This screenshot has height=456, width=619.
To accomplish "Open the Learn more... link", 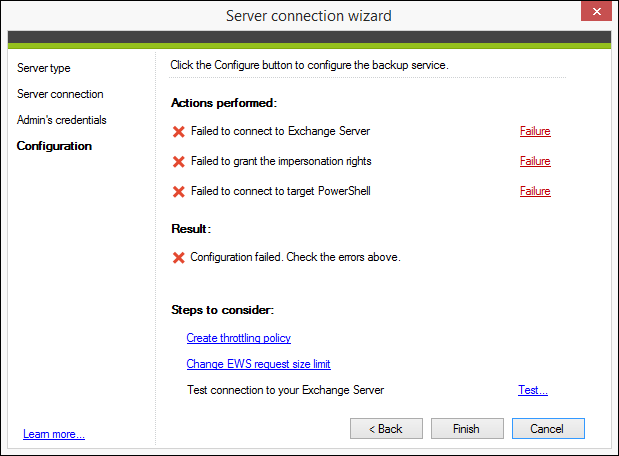I will point(54,434).
